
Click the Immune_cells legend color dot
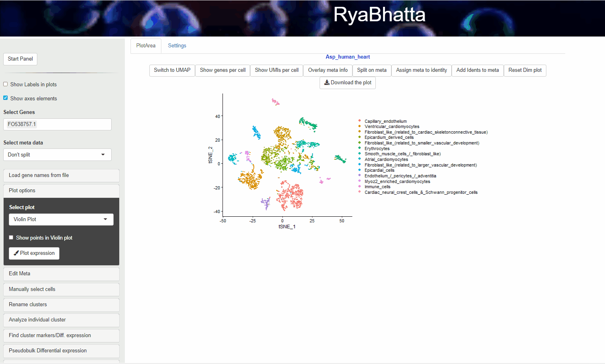(359, 187)
